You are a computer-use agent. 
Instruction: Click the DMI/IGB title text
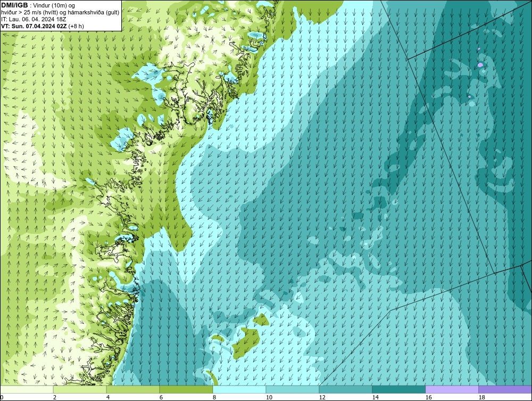14,5
